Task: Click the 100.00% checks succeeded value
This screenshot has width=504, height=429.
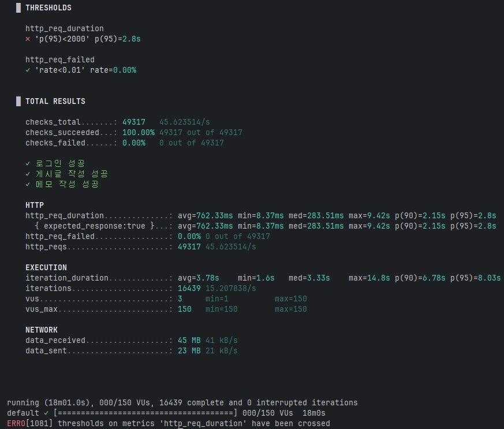Action: (138, 132)
